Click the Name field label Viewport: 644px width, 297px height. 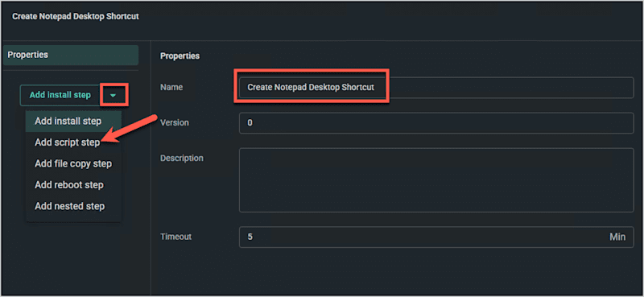pyautogui.click(x=171, y=87)
